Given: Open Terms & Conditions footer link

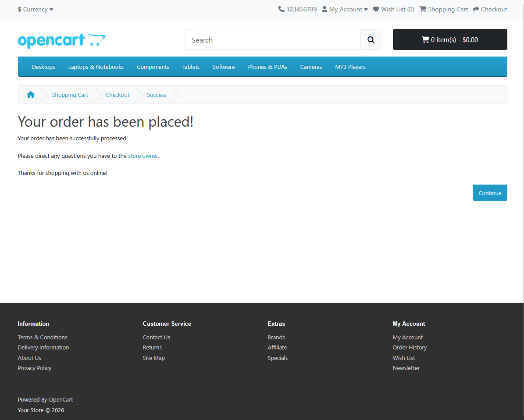Looking at the screenshot, I should click(x=43, y=337).
